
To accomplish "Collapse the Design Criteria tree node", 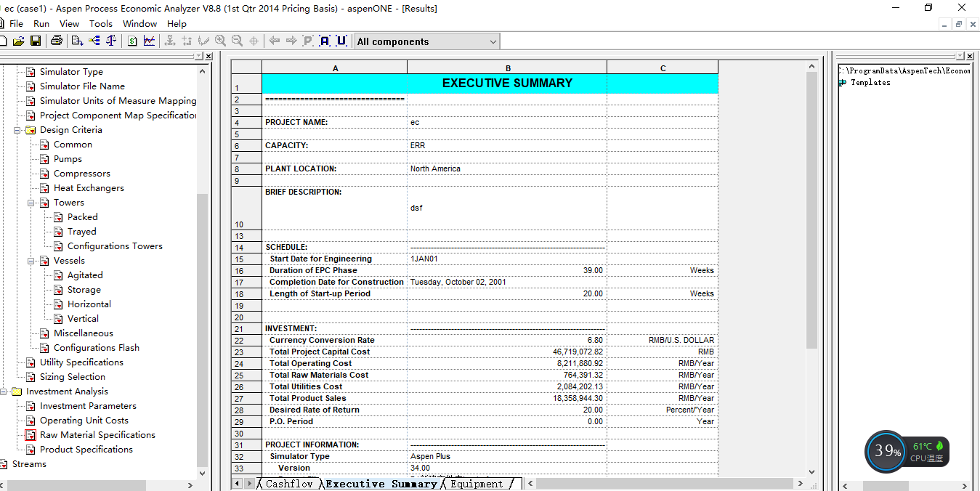I will 17,130.
